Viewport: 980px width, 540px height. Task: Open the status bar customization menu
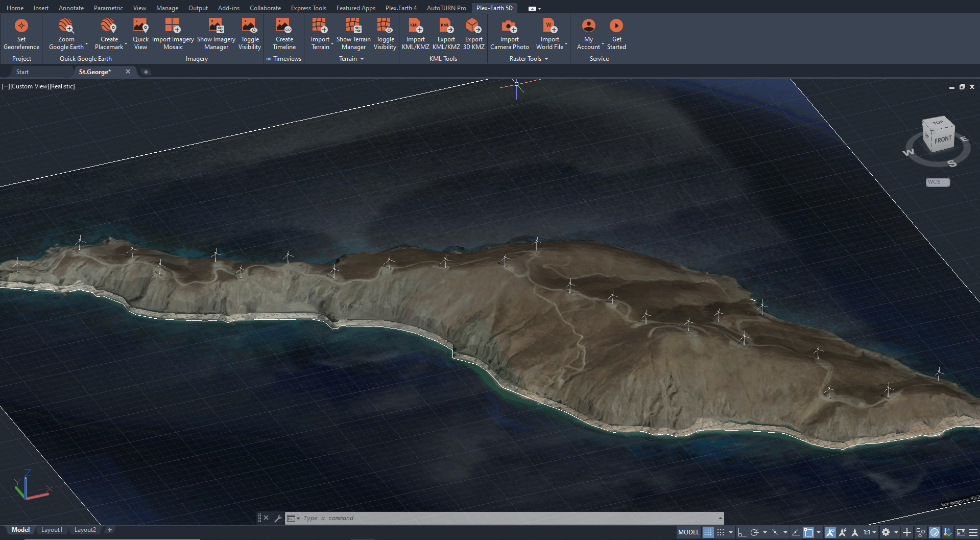pos(973,532)
